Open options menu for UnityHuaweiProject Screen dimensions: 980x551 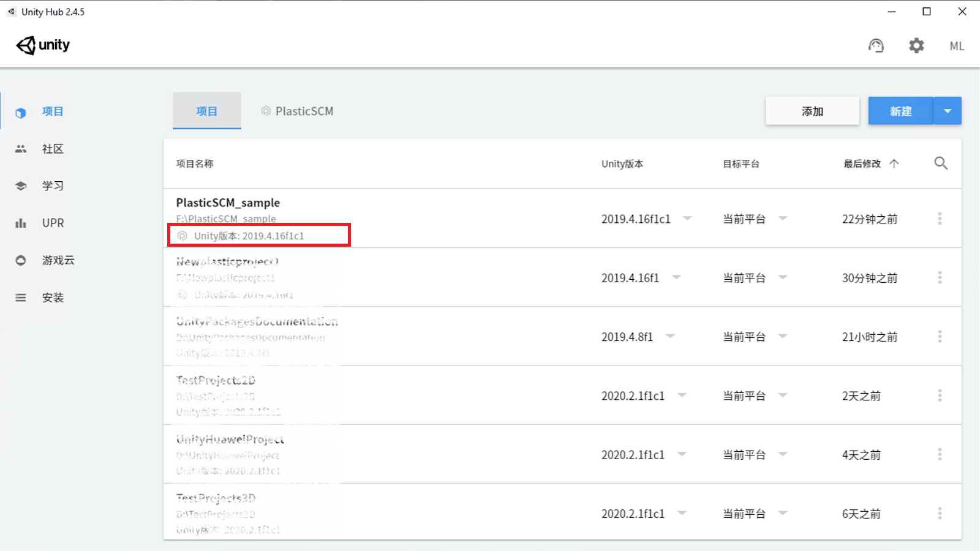coord(940,454)
